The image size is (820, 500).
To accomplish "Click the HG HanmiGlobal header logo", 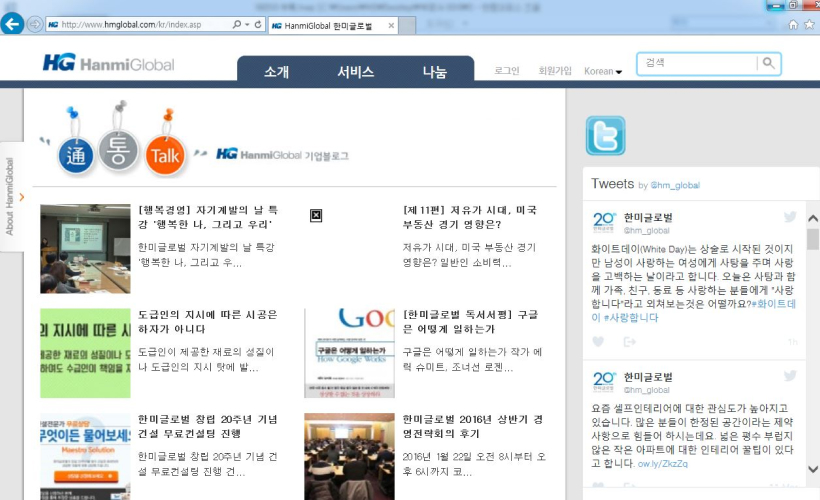I will point(108,63).
